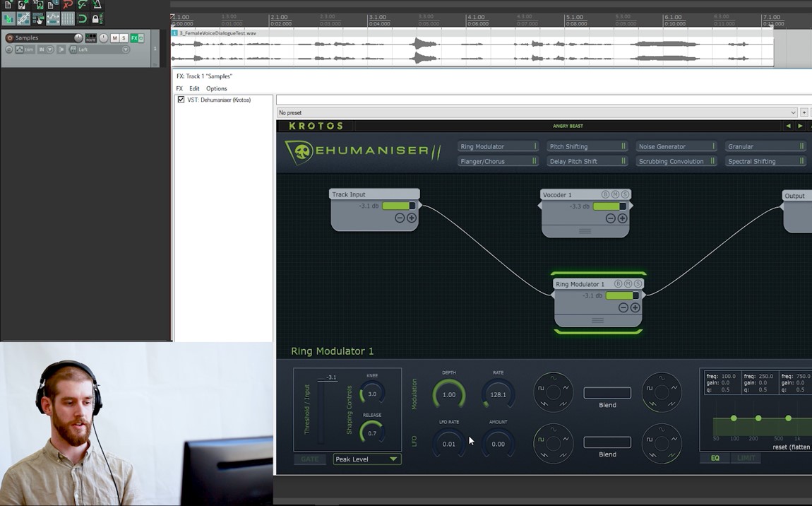Screen dimensions: 812x506
Task: Click the Ring Modulator 1 node handle lines
Action: tap(597, 320)
